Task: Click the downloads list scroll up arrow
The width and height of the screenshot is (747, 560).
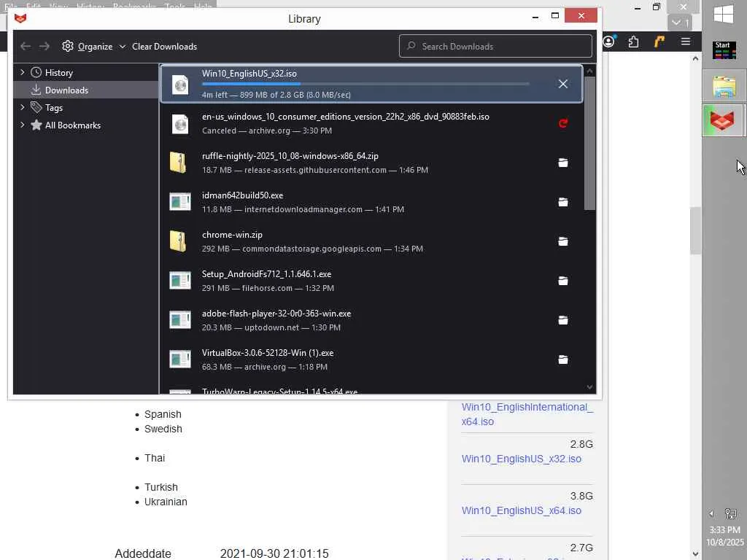Action: (x=589, y=71)
